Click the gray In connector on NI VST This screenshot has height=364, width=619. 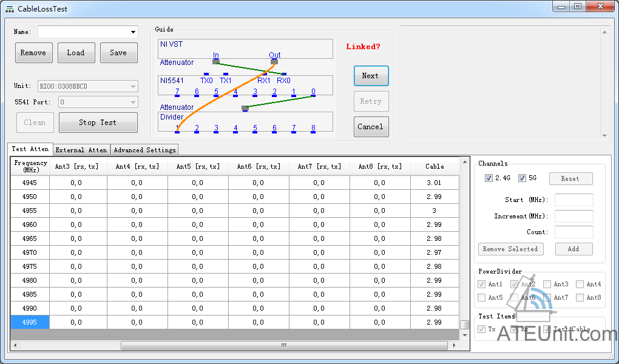[216, 61]
